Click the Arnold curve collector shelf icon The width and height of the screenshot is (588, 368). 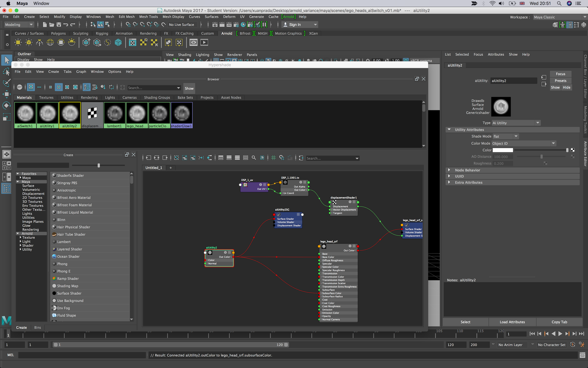point(107,43)
